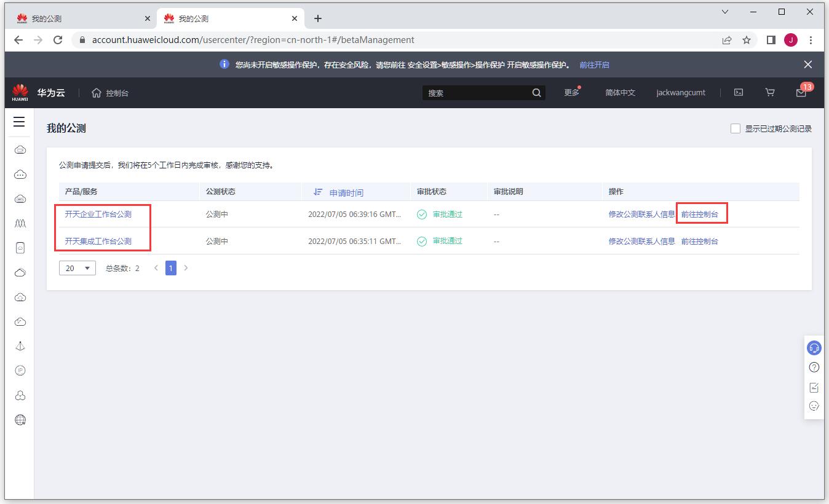Viewport: 829px width, 504px height.
Task: Open the help question mark icon
Action: 814,368
